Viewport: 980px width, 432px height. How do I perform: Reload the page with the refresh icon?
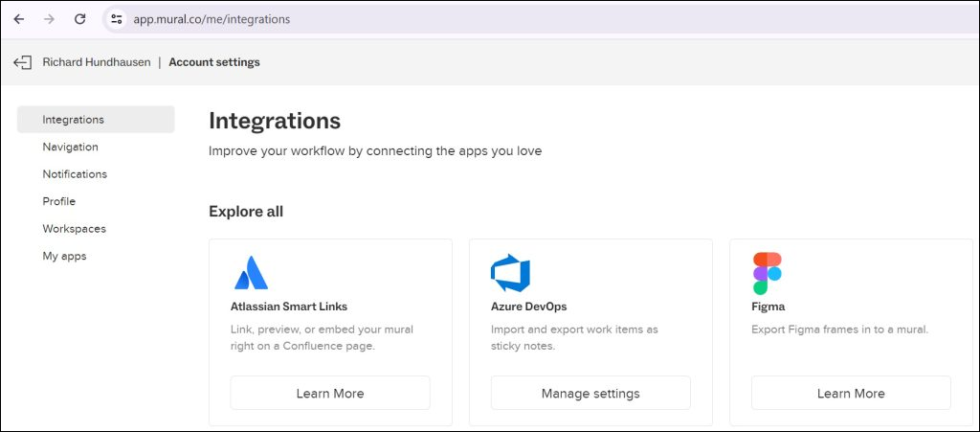80,19
